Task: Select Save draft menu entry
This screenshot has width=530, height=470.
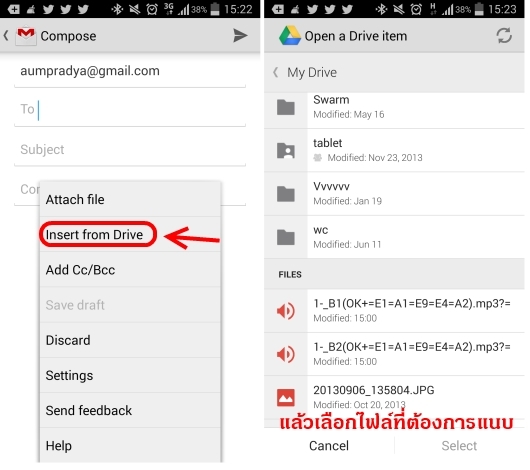Action: pyautogui.click(x=130, y=305)
